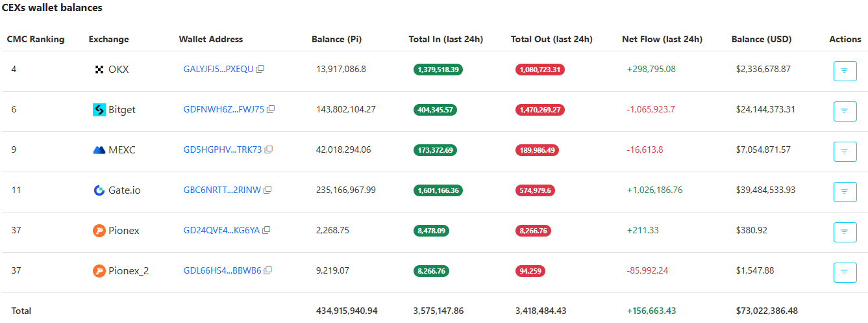This screenshot has height=323, width=868.
Task: Open the filter action for OKX row
Action: point(845,71)
